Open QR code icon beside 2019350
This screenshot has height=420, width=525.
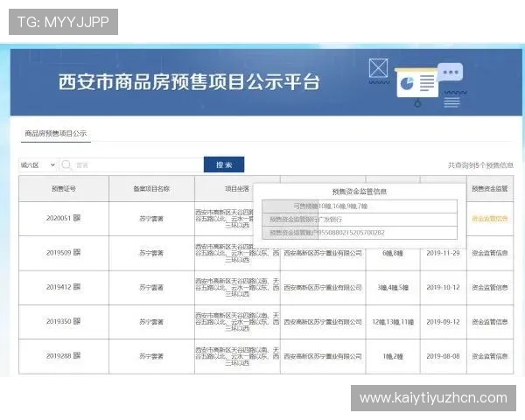[x=77, y=321]
